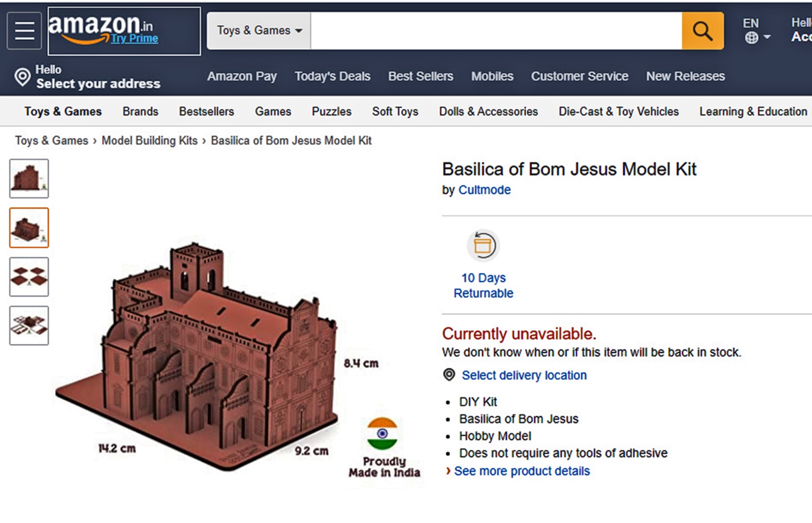Open the EN language globe selector
The height and width of the screenshot is (523, 812).
pos(751,38)
